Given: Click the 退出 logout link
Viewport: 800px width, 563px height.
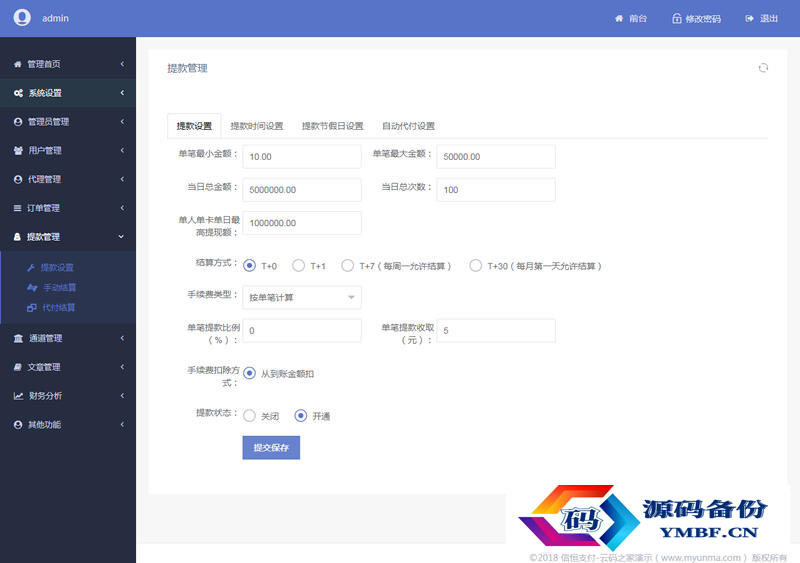Looking at the screenshot, I should (769, 19).
